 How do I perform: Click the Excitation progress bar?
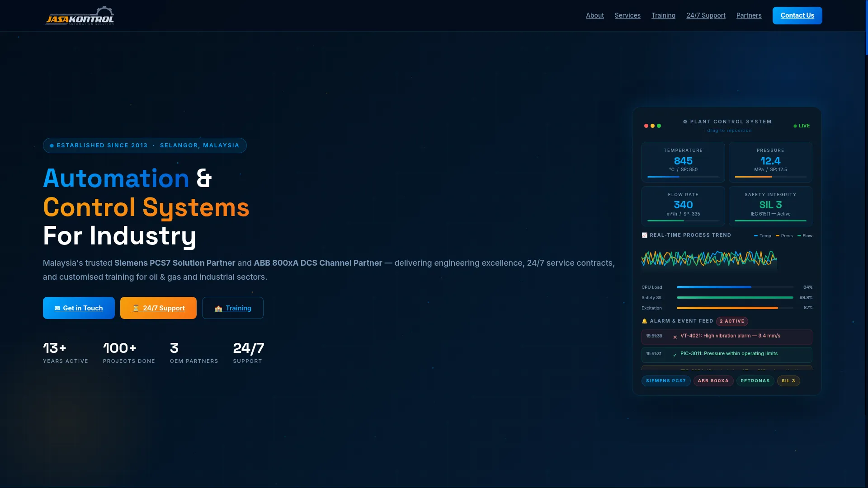tap(735, 308)
